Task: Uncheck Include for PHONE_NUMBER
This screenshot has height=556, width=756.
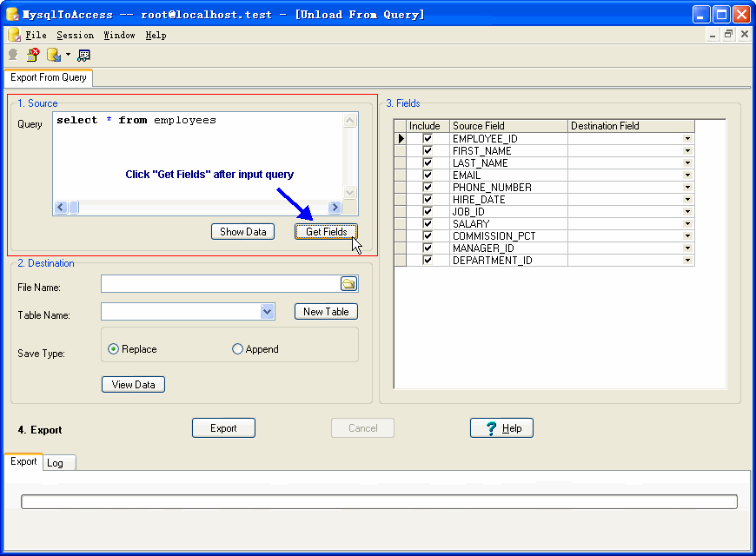Action: pyautogui.click(x=428, y=187)
